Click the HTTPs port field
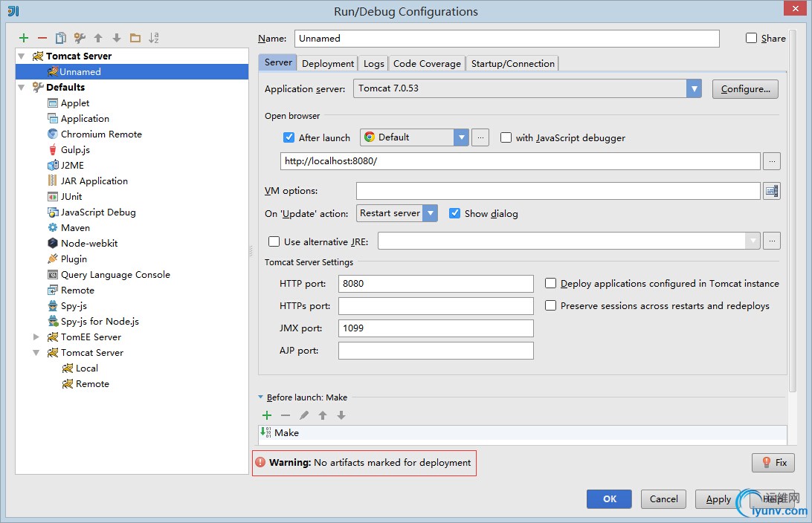 click(x=436, y=306)
